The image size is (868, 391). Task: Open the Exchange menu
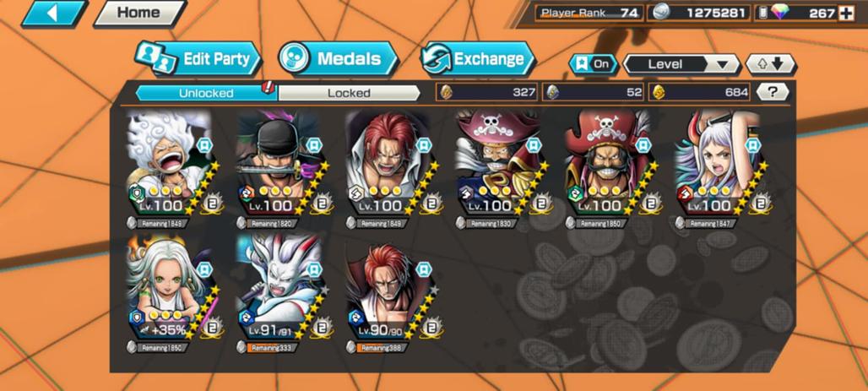coord(477,59)
